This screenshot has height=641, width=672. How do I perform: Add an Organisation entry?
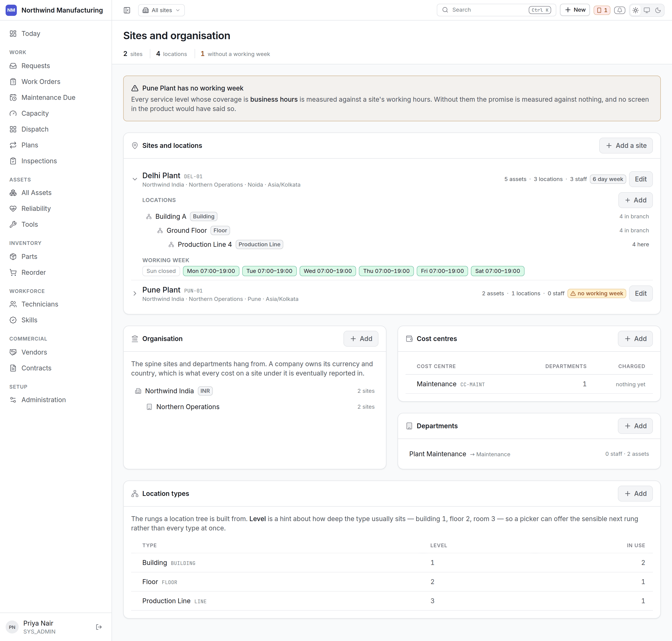[360, 339]
